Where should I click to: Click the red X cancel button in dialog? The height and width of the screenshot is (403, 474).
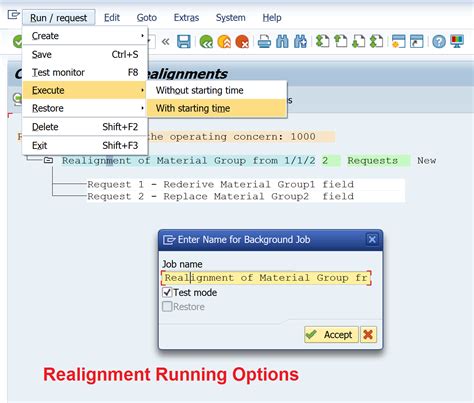(368, 334)
